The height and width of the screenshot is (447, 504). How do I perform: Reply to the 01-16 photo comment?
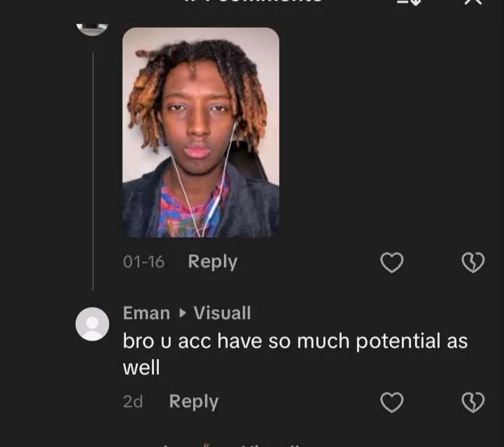(x=213, y=262)
